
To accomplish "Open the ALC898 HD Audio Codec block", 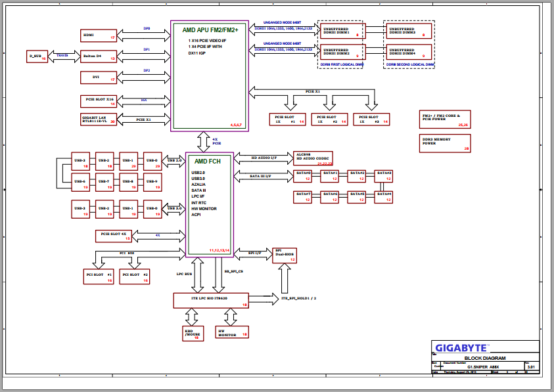I will point(313,158).
